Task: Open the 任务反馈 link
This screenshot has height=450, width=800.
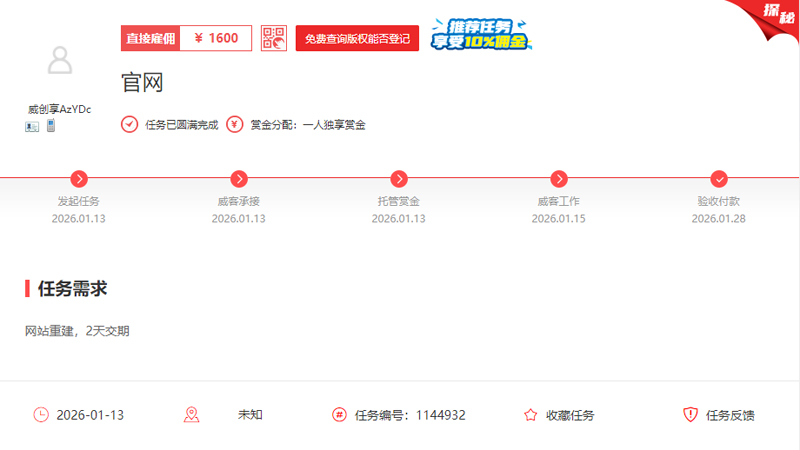Action: [x=730, y=415]
